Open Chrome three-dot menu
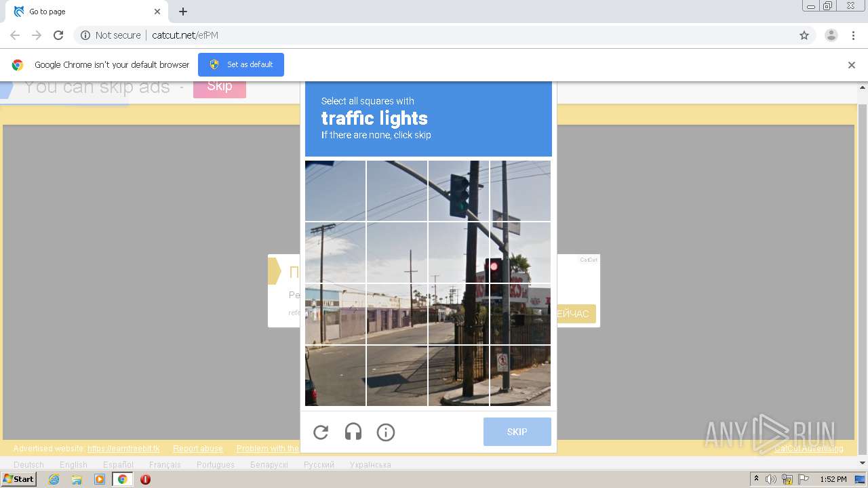 (853, 35)
